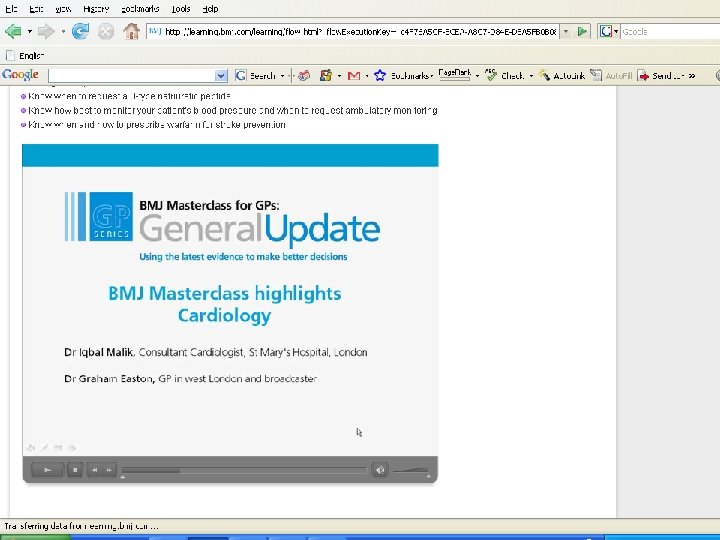Click the Google search box at top right
The image size is (720, 540).
(670, 32)
